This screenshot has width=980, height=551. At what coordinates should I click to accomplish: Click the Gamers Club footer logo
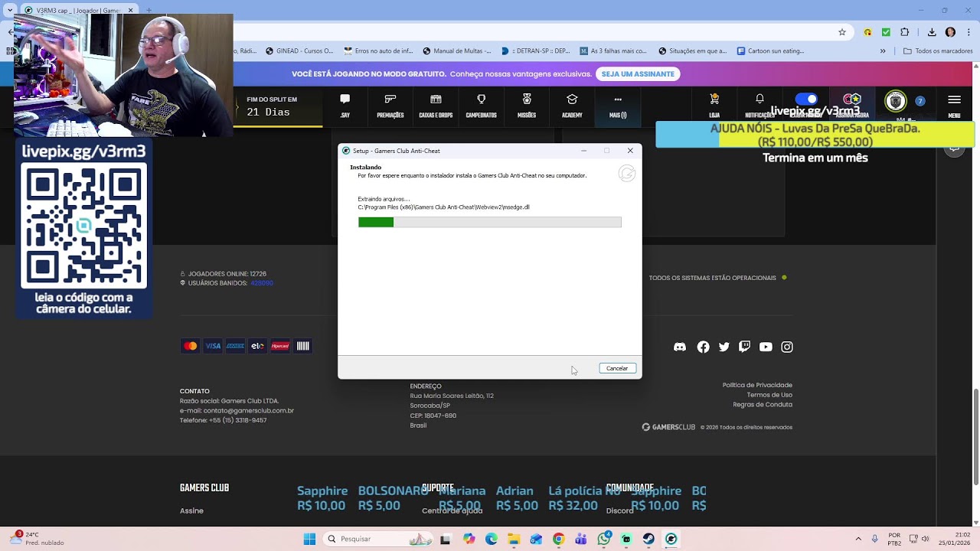(x=668, y=427)
